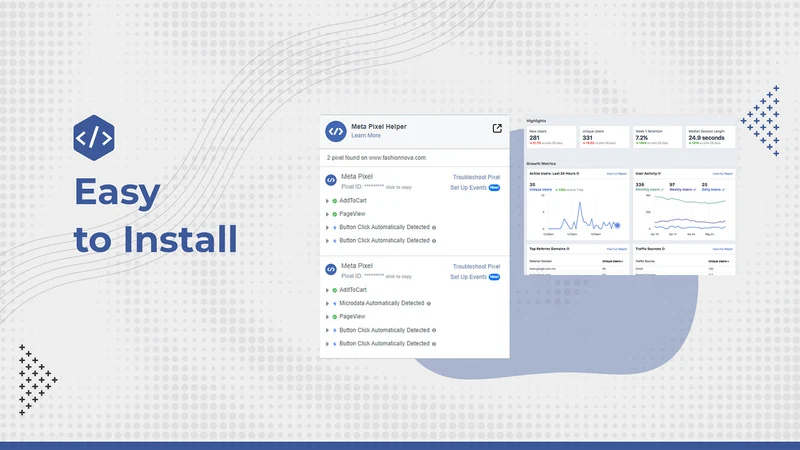Click info icon beside Microdata Automatically Detected
Image resolution: width=800 pixels, height=450 pixels.
coord(429,304)
